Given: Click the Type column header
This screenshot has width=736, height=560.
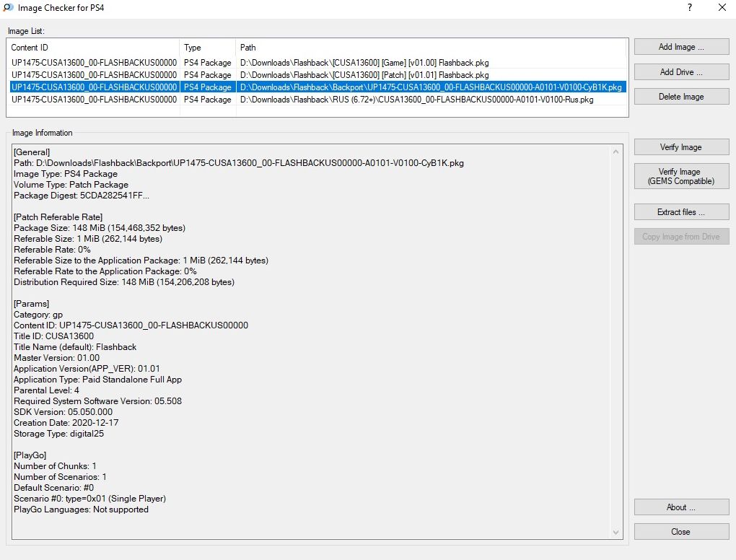Looking at the screenshot, I should tap(207, 48).
